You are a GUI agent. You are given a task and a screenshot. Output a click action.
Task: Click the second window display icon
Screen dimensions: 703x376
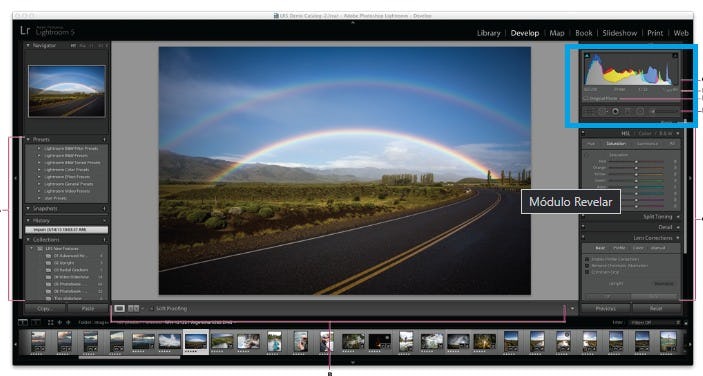pyautogui.click(x=36, y=322)
